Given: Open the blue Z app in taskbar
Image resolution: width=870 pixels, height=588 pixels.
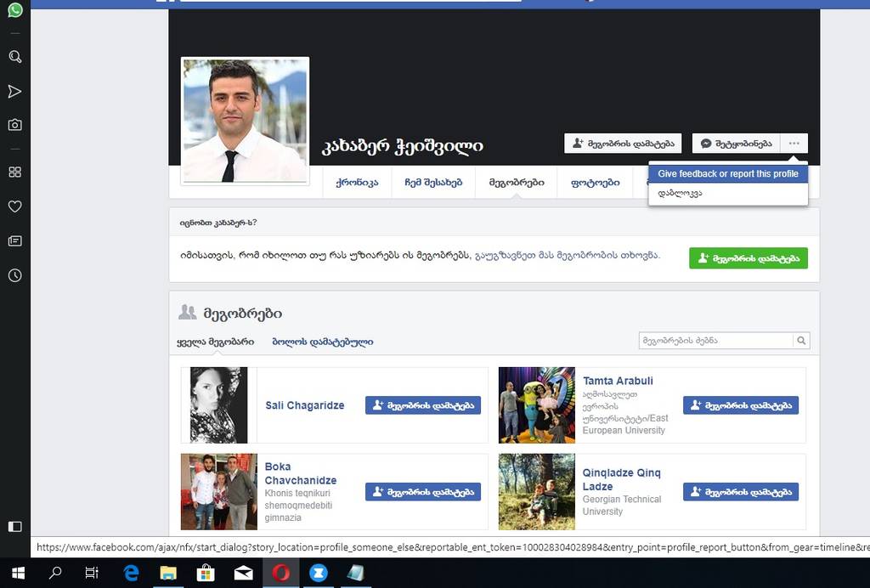Looking at the screenshot, I should pyautogui.click(x=318, y=573).
